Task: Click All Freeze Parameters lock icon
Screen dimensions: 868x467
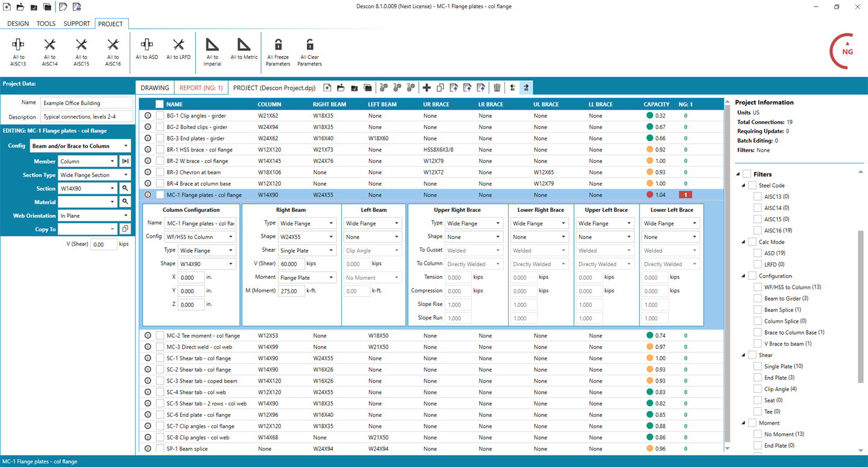Action: pyautogui.click(x=278, y=45)
